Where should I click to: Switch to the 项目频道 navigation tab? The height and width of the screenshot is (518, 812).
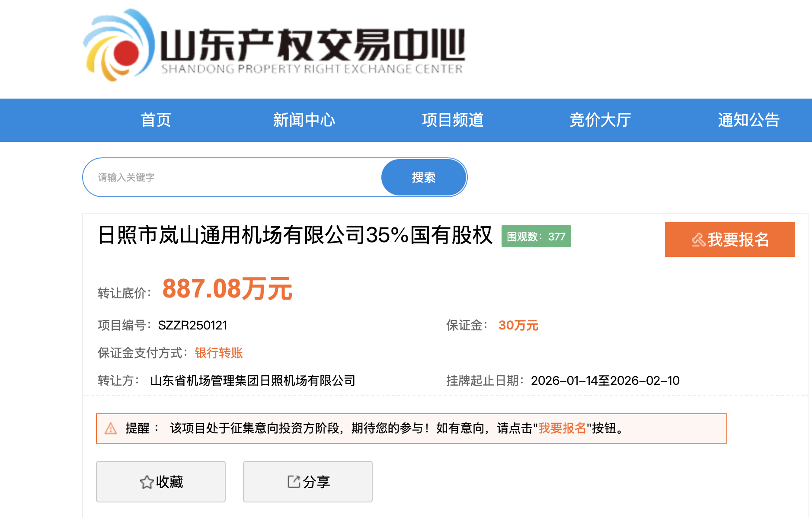[x=452, y=120]
